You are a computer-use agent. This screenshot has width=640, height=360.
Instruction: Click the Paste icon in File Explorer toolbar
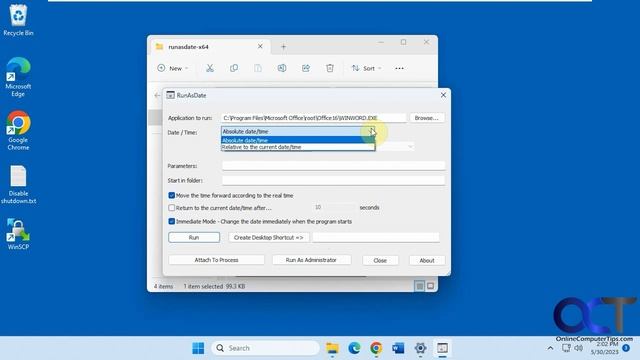point(258,68)
